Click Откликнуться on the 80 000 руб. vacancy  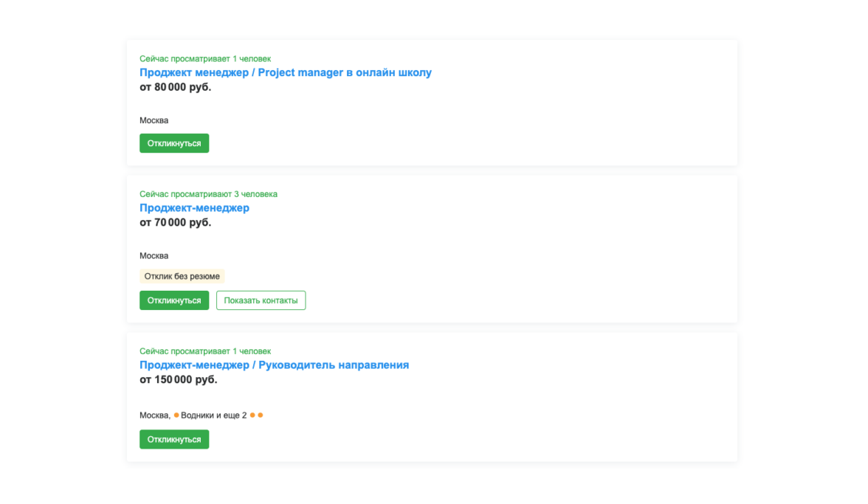pyautogui.click(x=174, y=143)
